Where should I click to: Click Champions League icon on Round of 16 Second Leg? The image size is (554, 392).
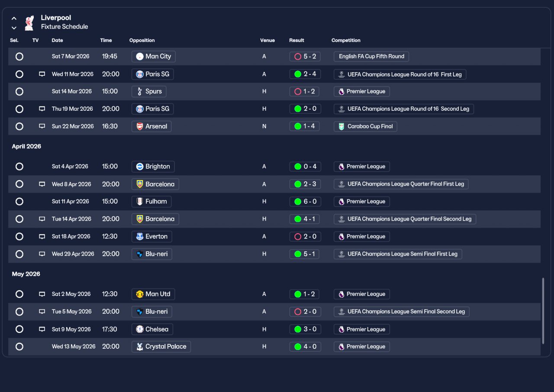click(341, 109)
